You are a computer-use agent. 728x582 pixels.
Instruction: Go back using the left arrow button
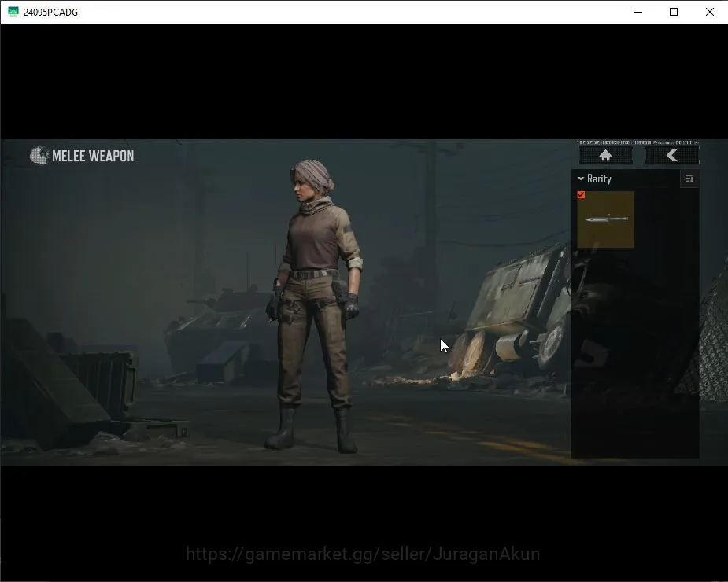672,156
